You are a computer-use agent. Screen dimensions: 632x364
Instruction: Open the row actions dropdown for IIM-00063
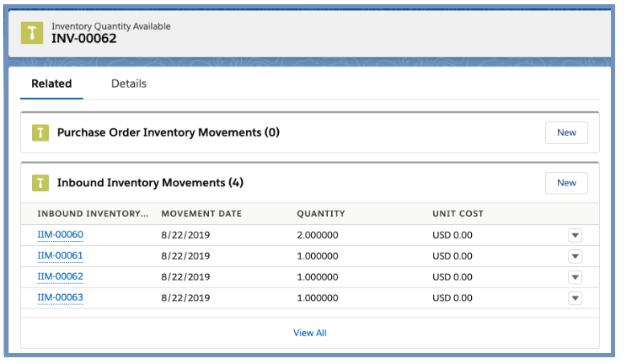576,298
